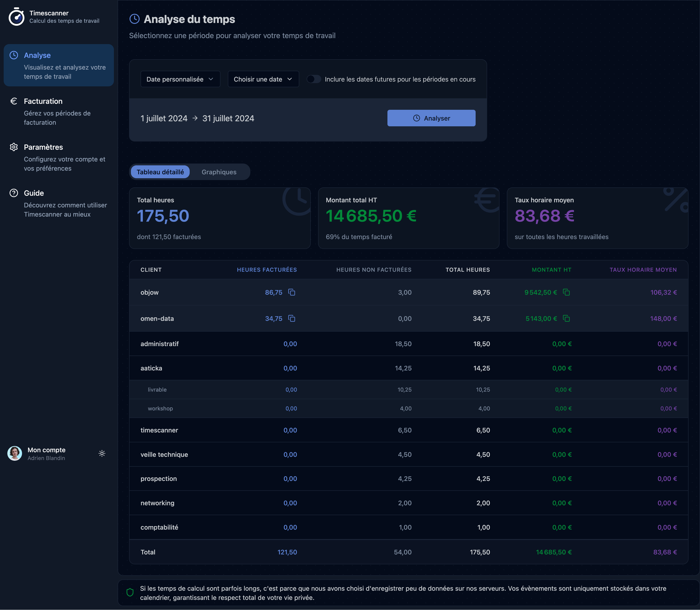This screenshot has width=700, height=610.
Task: Switch theme with the sun icon
Action: 102,453
